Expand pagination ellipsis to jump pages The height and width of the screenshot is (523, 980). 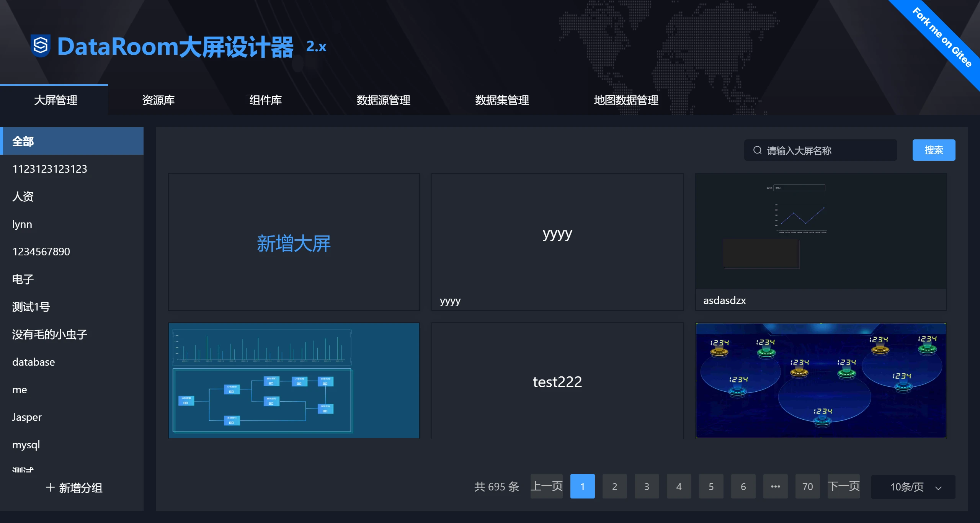(x=775, y=486)
